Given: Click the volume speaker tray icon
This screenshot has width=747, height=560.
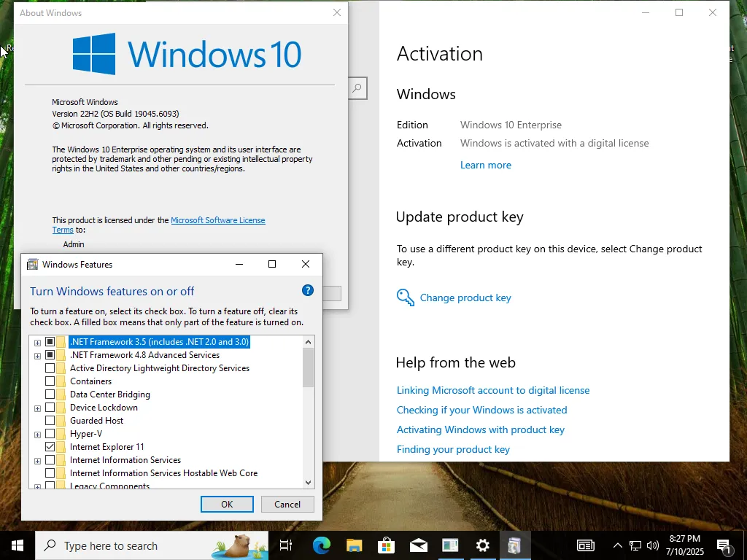Looking at the screenshot, I should [x=653, y=545].
